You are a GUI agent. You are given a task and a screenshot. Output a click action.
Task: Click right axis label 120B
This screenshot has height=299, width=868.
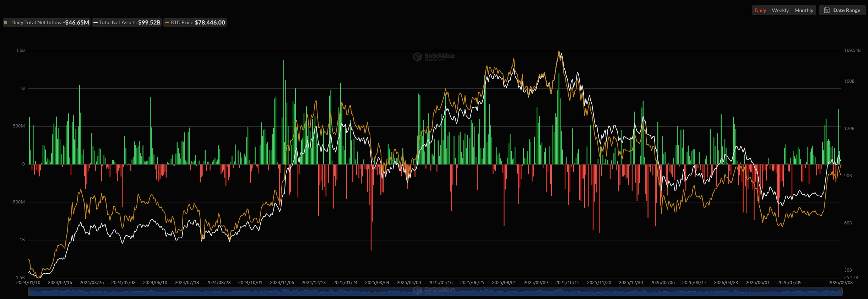(x=849, y=129)
